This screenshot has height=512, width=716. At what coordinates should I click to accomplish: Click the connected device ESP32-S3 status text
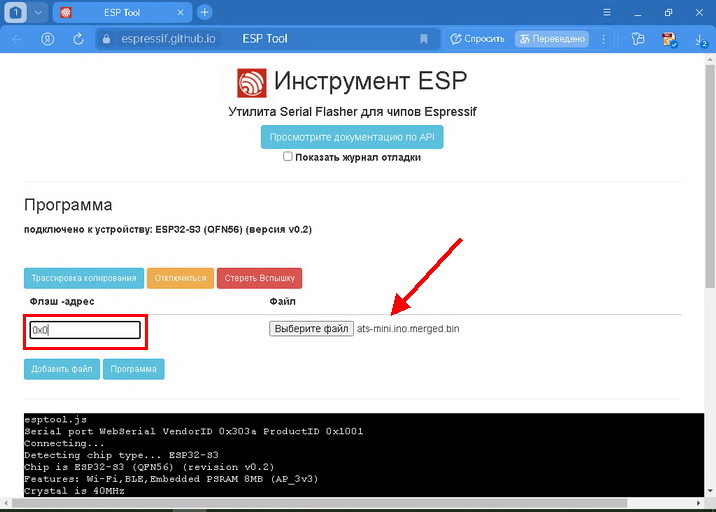click(x=168, y=229)
